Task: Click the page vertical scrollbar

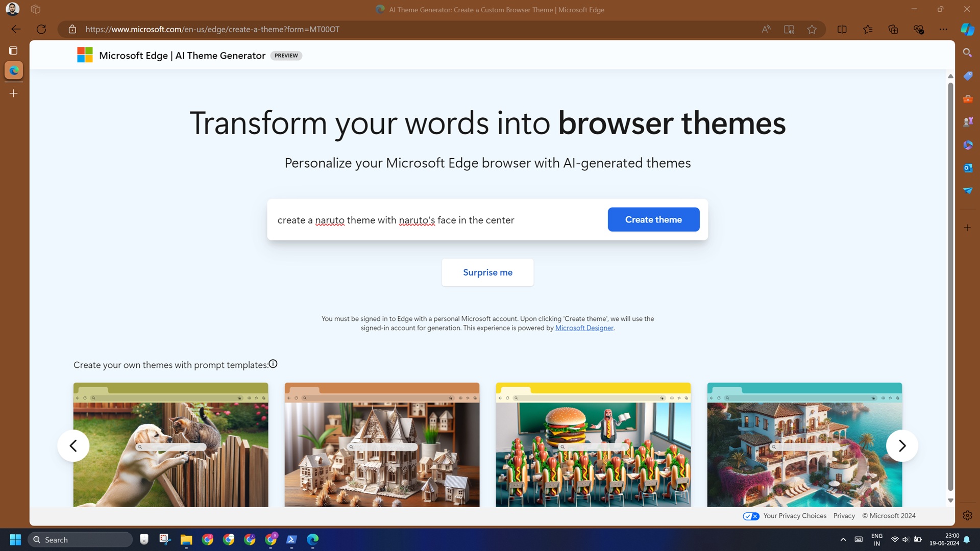Action: coord(950,286)
